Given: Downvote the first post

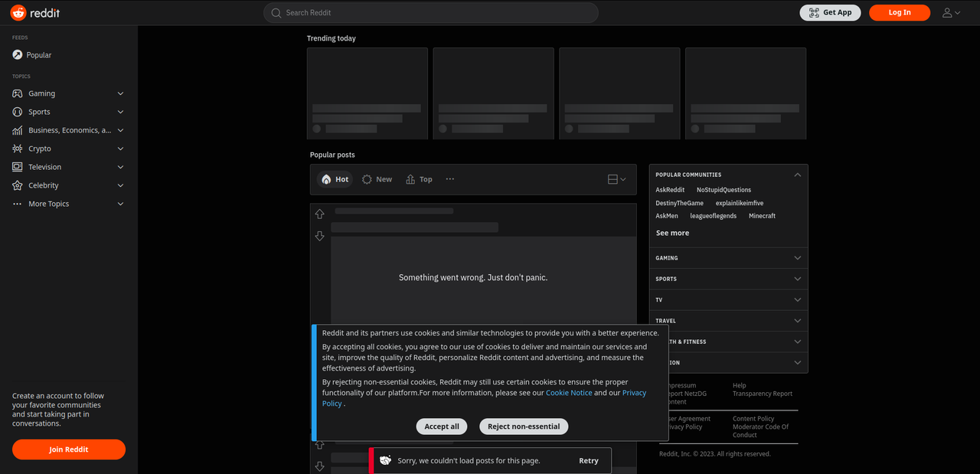Looking at the screenshot, I should (320, 236).
